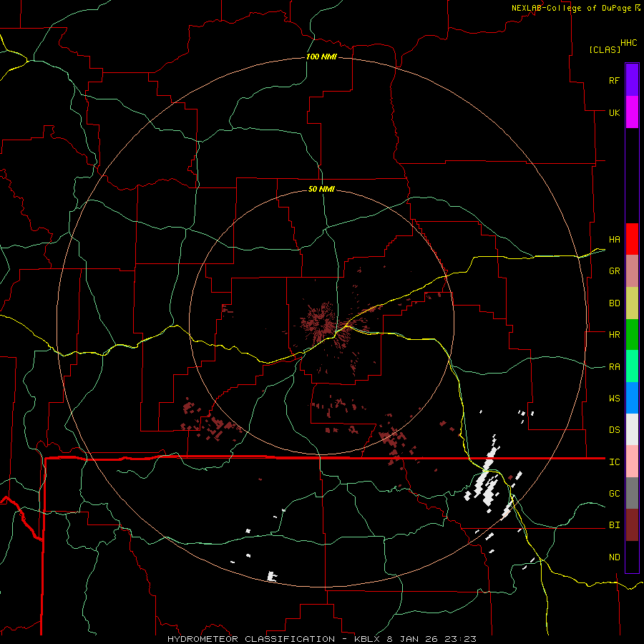Click the RF purple legend color block

[632, 80]
